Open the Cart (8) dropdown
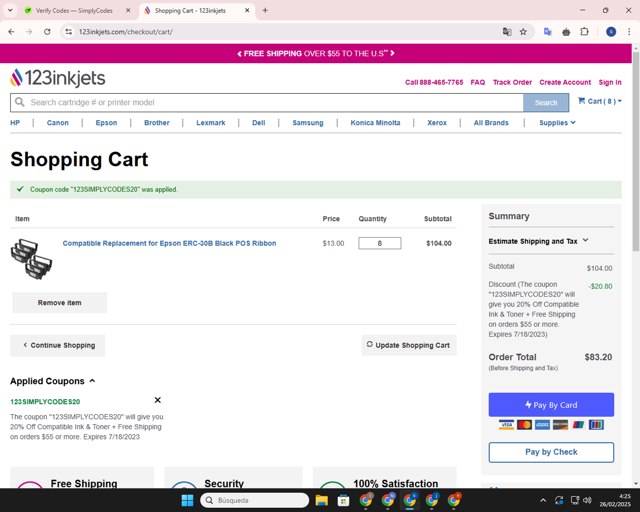 pos(600,101)
